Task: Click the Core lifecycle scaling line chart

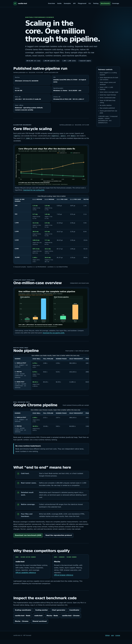Action: pos(51,166)
